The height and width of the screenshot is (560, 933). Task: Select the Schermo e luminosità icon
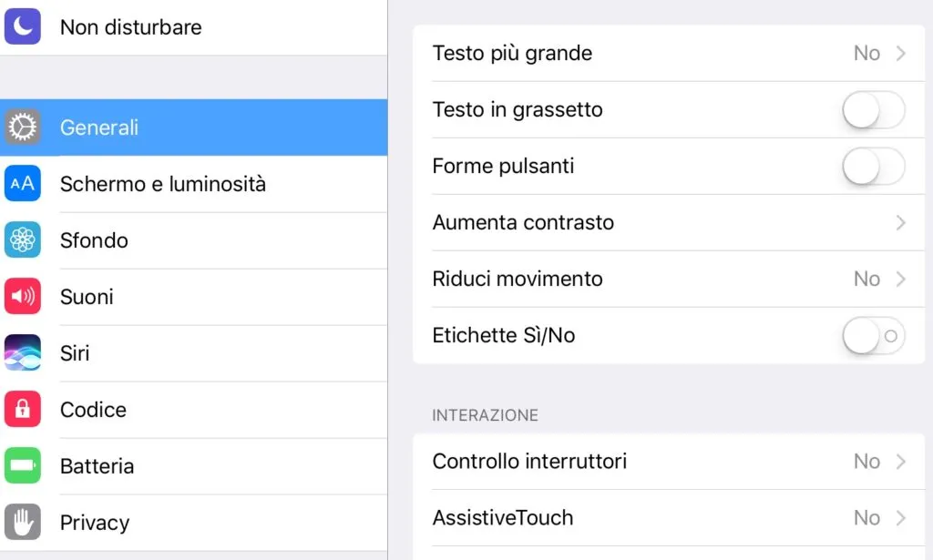23,183
